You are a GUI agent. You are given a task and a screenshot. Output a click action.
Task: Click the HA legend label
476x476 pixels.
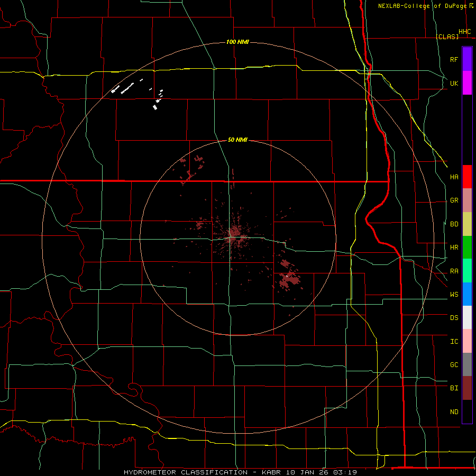pyautogui.click(x=454, y=177)
